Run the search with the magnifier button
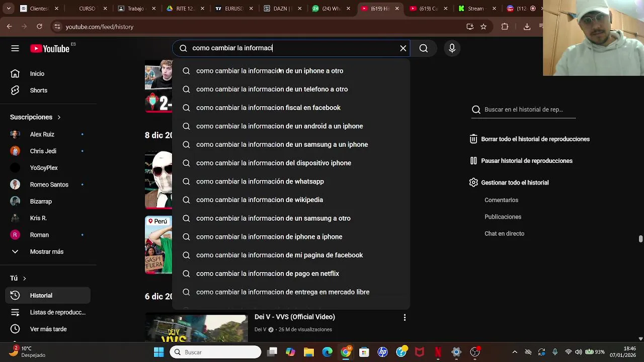This screenshot has height=362, width=644. (424, 48)
